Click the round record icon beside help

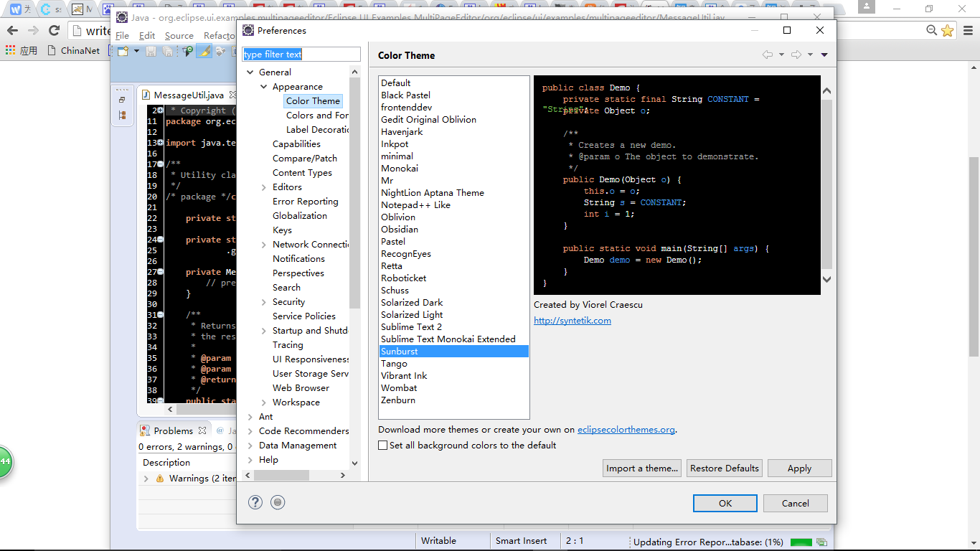[278, 502]
